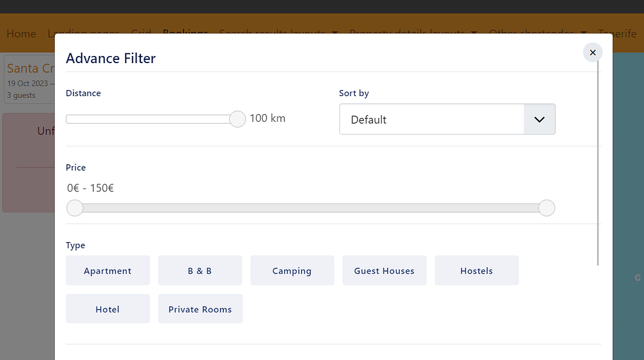Click the Price slider track
The width and height of the screenshot is (644, 360).
(x=310, y=208)
